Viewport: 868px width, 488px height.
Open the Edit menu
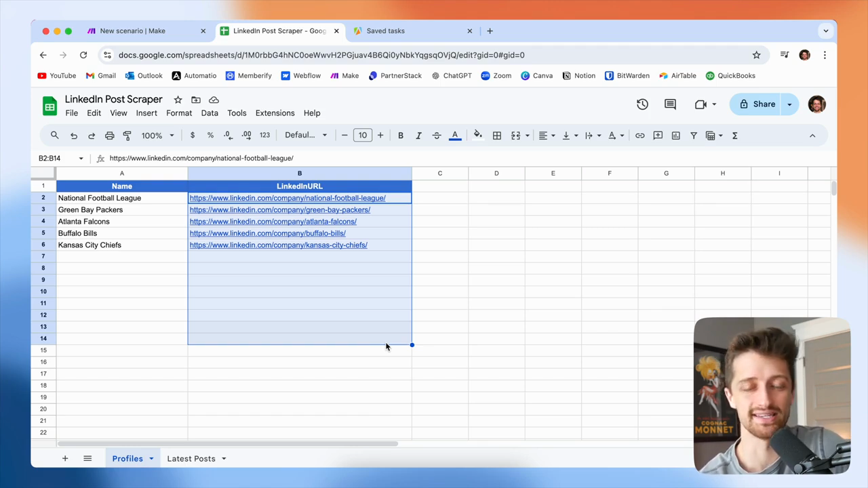click(94, 113)
